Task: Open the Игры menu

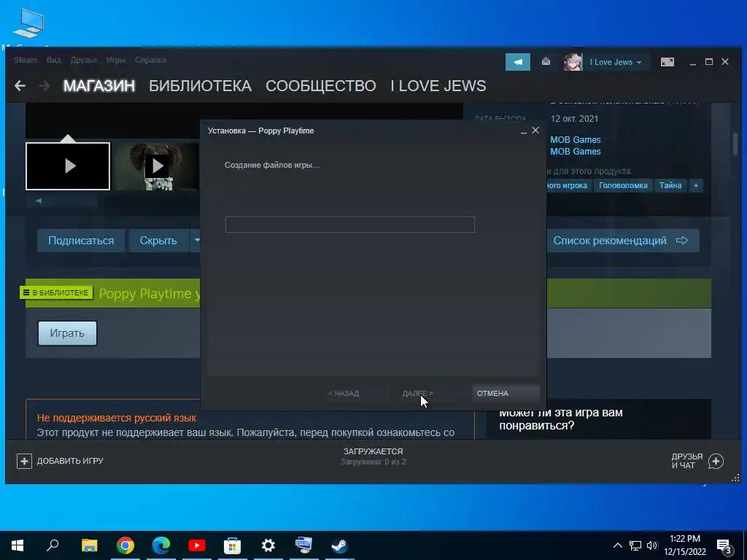Action: [x=115, y=60]
